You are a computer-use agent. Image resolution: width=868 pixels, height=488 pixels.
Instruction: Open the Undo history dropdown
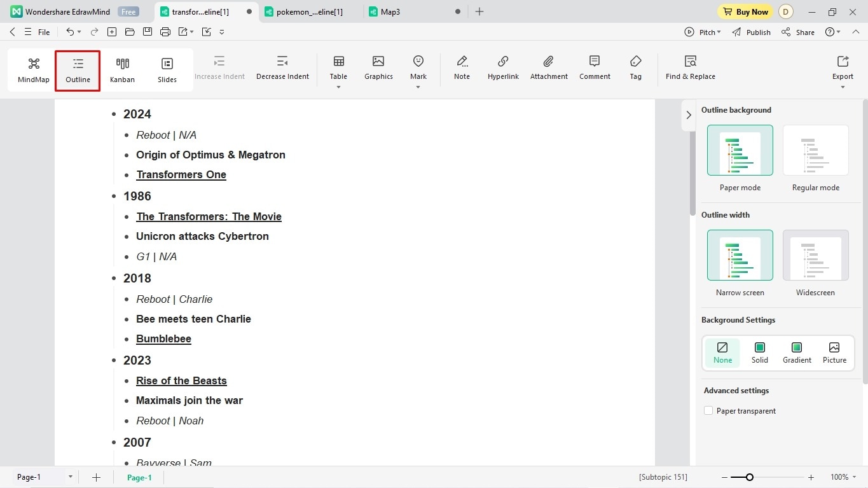point(79,32)
